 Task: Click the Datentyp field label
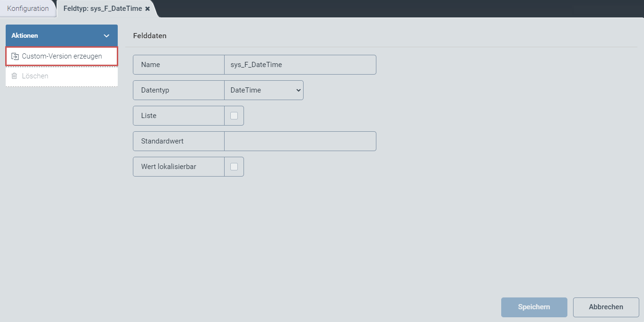155,90
